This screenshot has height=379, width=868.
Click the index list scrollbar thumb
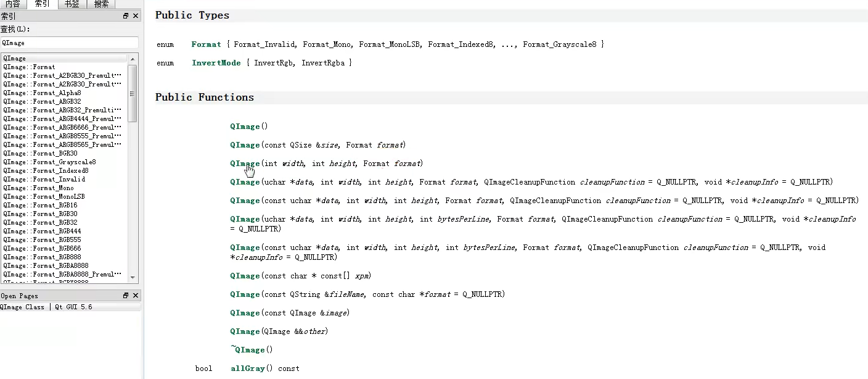133,93
